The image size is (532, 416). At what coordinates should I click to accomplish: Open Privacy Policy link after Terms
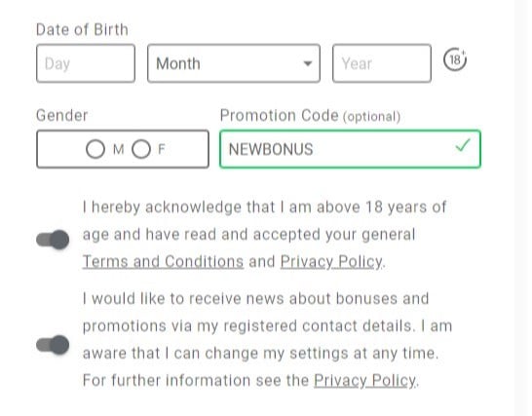[x=331, y=262]
